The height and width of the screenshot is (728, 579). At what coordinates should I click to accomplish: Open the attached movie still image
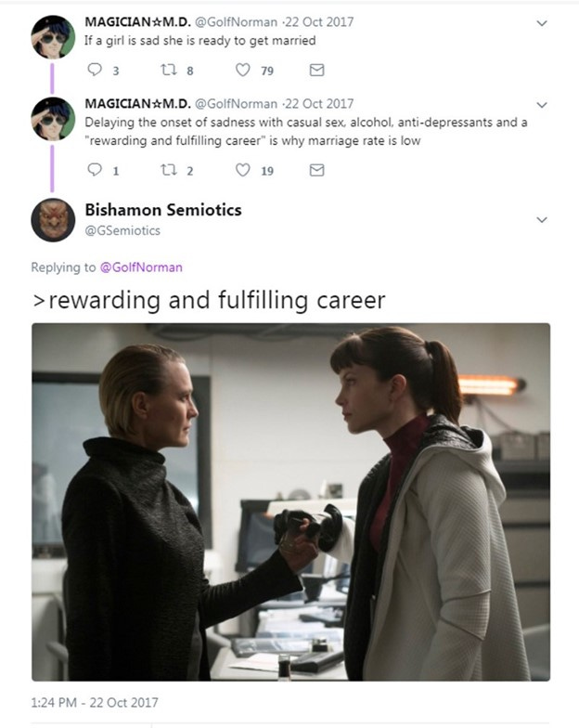(x=291, y=501)
